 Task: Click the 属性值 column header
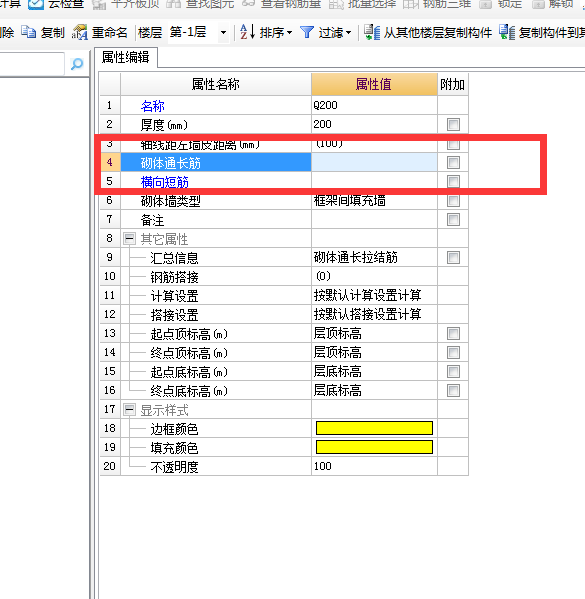(x=374, y=84)
